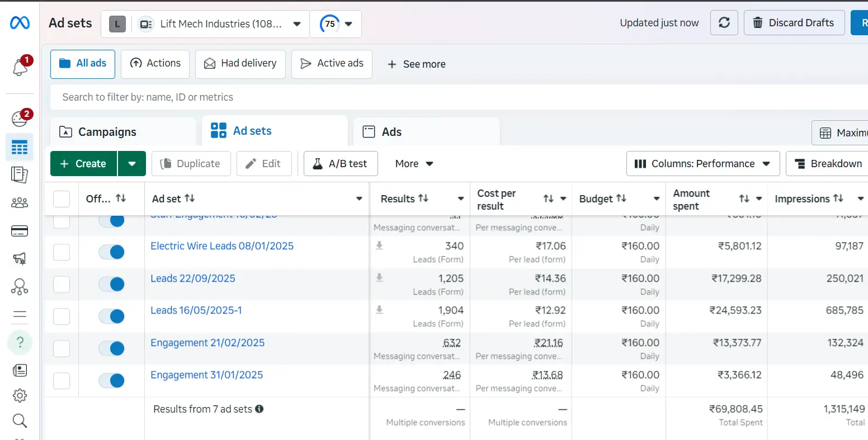Open the Audiences people icon
Screen dimensions: 868x440
tap(20, 203)
